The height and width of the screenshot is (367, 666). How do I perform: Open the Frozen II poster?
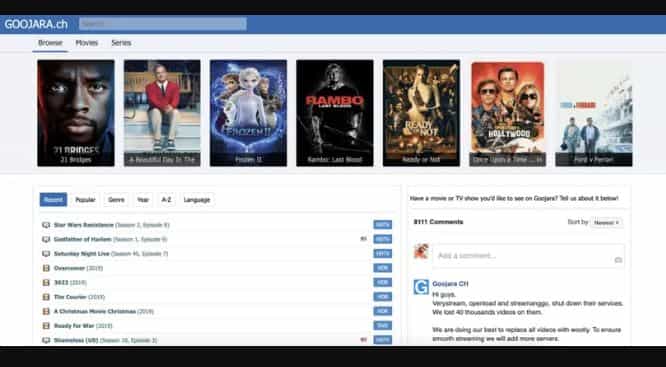248,113
